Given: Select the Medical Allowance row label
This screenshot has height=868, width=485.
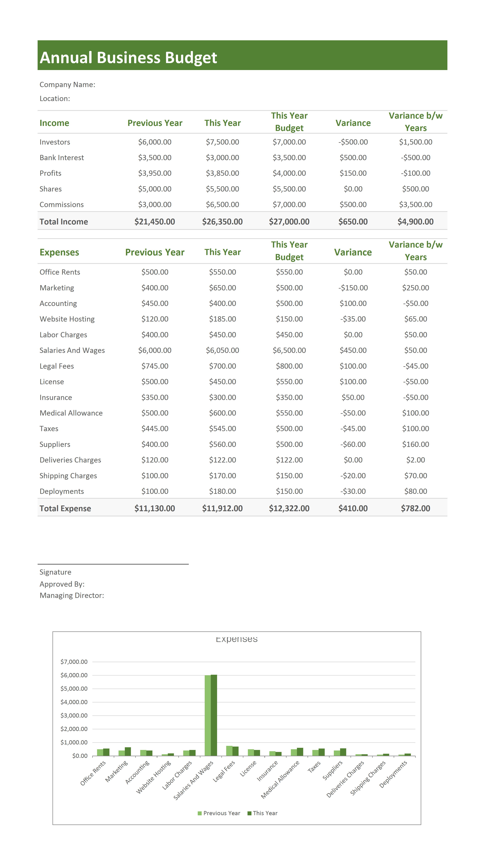Looking at the screenshot, I should (x=71, y=413).
